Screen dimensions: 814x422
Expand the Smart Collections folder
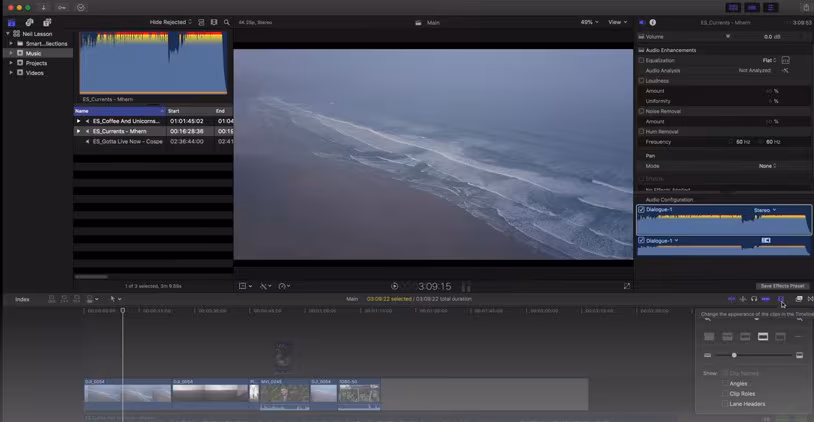tap(11, 44)
